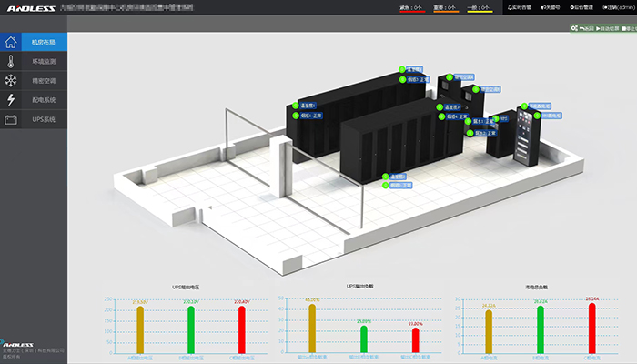Click the red 紧急 alarm count indicator

point(411,8)
